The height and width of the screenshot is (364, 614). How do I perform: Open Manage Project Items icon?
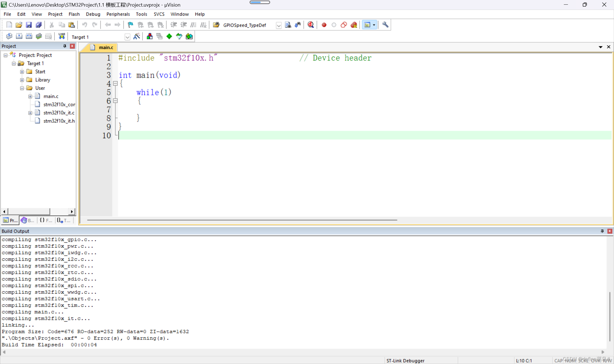coord(150,36)
